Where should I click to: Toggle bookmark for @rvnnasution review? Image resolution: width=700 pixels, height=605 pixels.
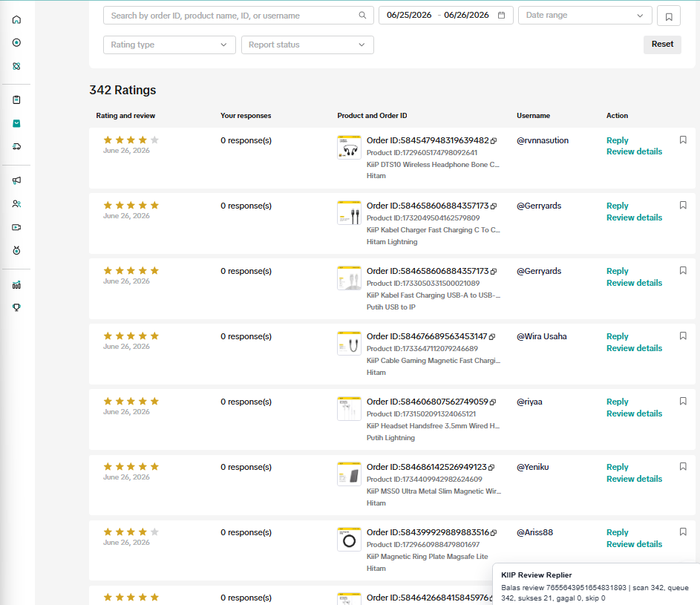[x=683, y=140]
